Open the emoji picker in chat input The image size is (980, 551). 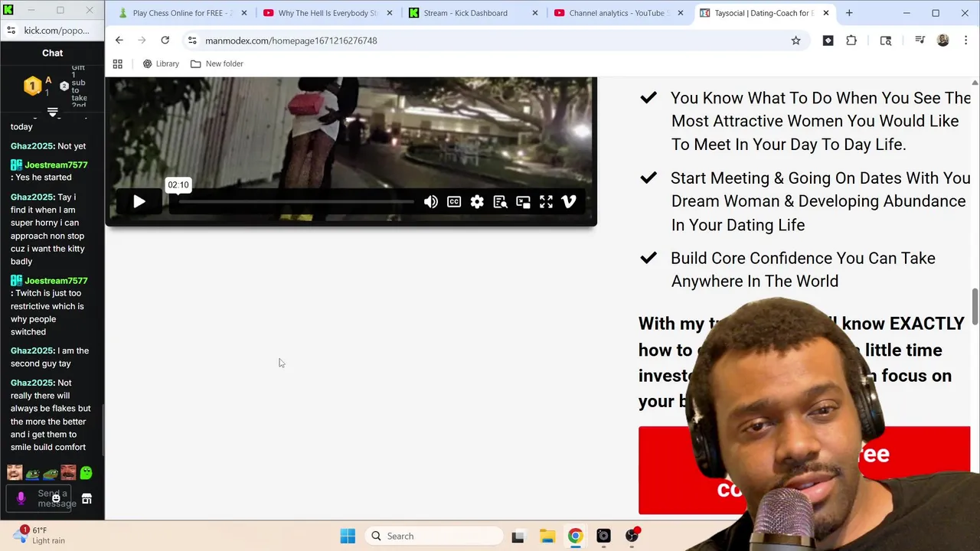click(x=56, y=498)
